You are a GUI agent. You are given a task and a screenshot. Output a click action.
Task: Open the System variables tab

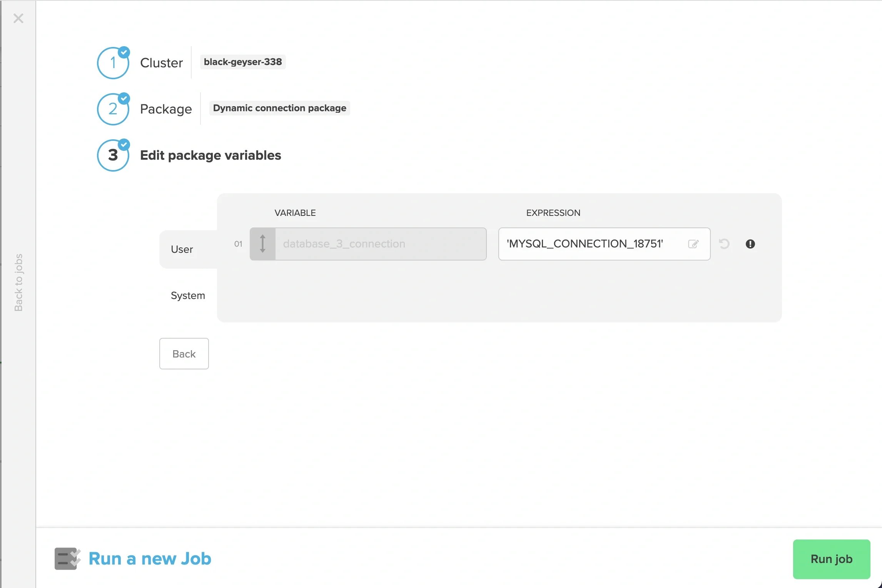[188, 296]
